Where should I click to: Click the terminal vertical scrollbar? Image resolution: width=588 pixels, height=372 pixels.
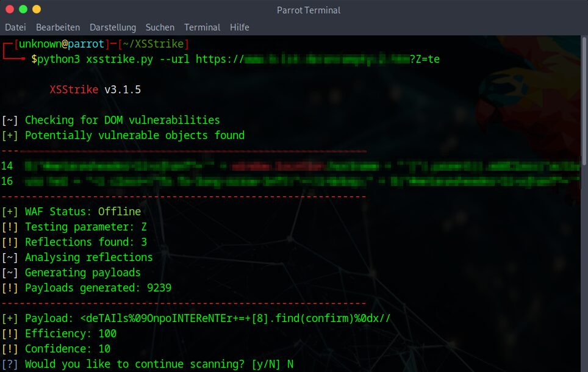(x=584, y=101)
